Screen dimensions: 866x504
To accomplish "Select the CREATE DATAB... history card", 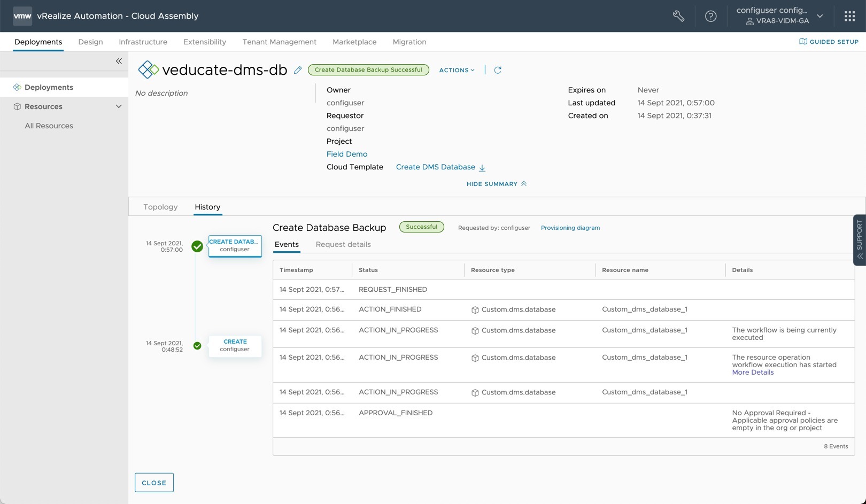I will [235, 246].
